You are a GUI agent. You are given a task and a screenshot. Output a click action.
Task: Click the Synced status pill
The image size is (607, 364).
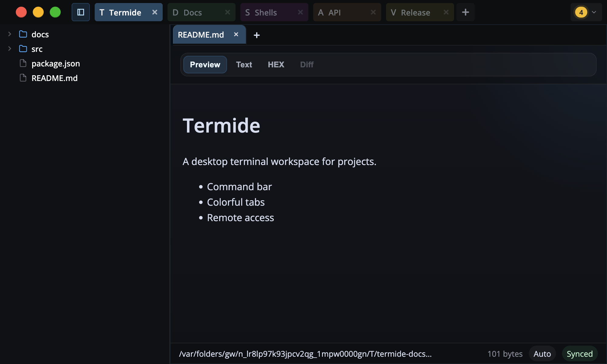coord(580,354)
